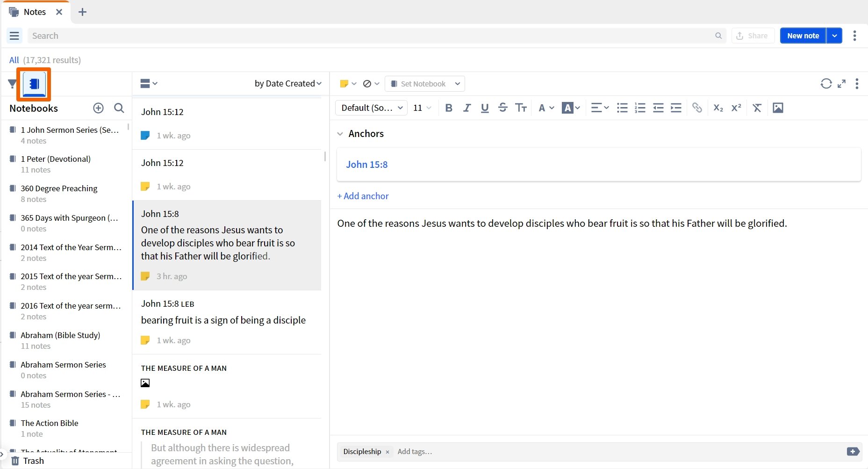Open the hamburger navigation menu
The width and height of the screenshot is (868, 469).
14,36
